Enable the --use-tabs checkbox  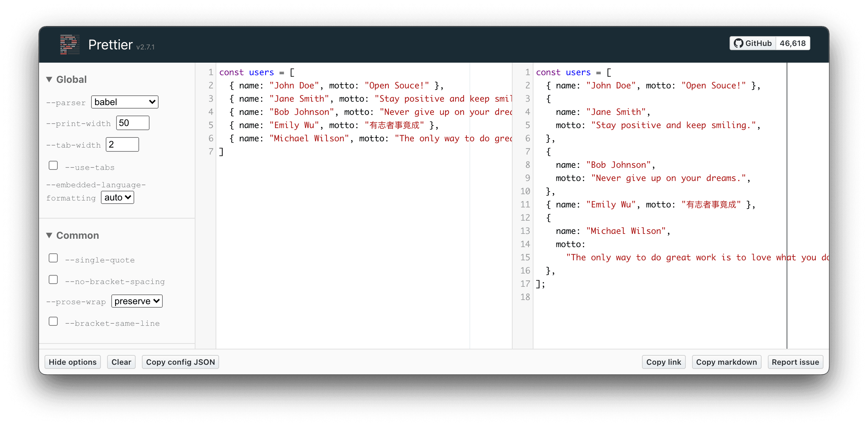(53, 165)
